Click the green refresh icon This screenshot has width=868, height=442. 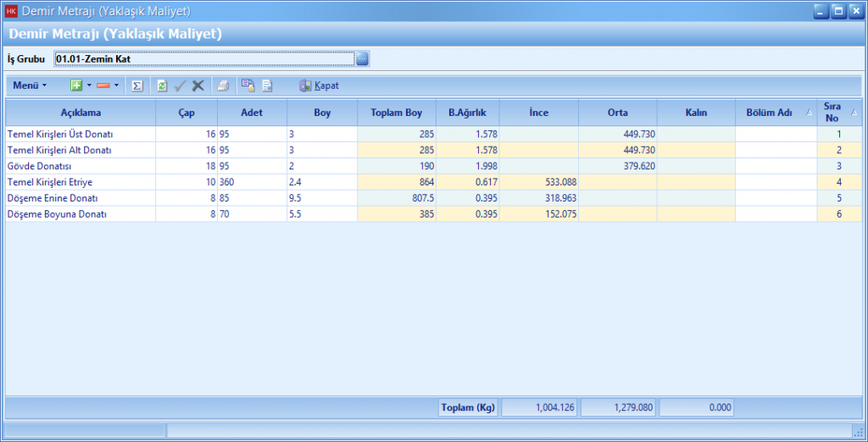click(x=162, y=86)
